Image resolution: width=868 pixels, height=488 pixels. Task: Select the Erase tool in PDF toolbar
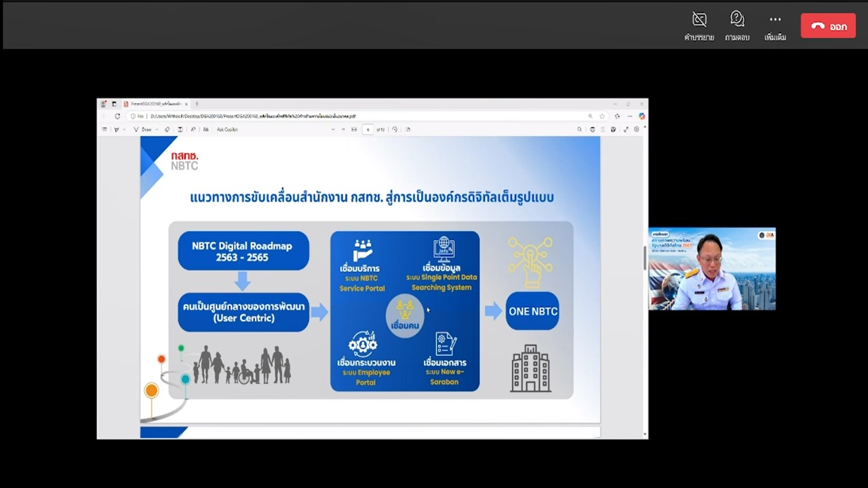pyautogui.click(x=167, y=129)
